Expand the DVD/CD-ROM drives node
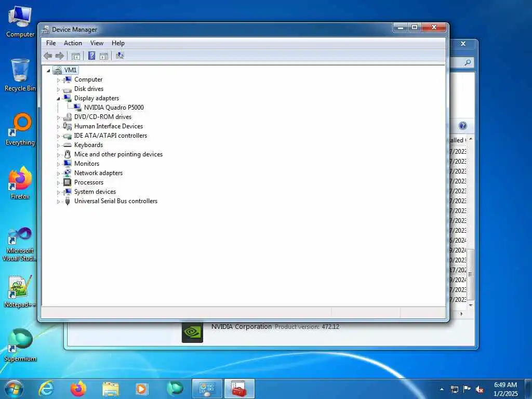 [58, 117]
